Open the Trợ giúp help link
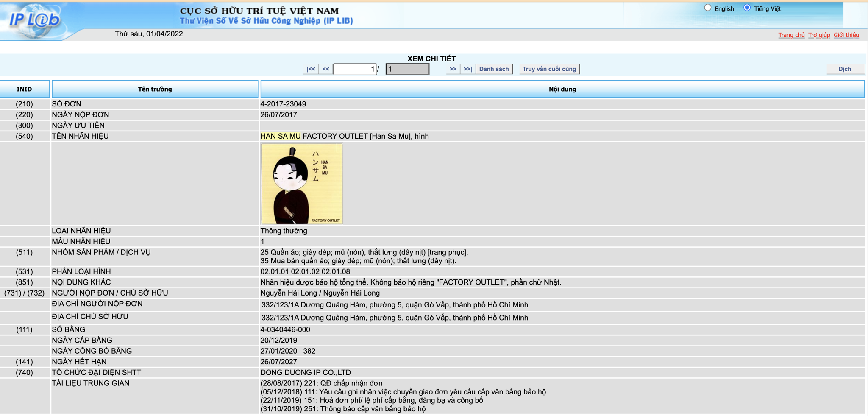Screen dimensions: 868x416 819,35
